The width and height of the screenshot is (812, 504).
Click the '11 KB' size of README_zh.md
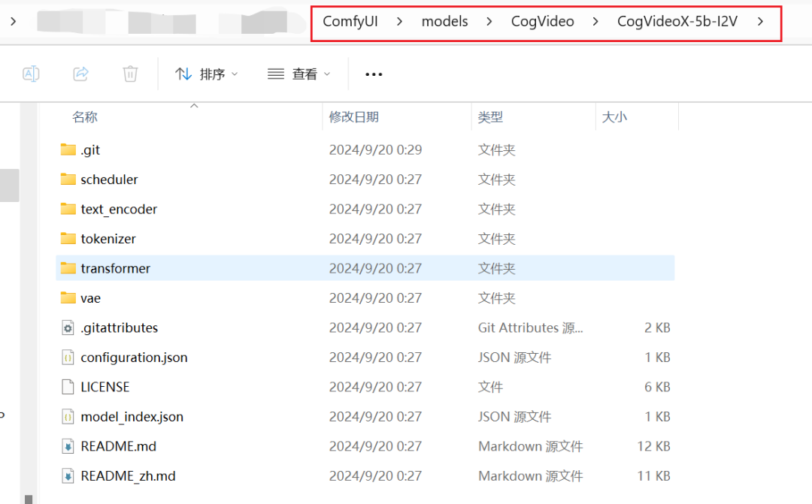(653, 475)
